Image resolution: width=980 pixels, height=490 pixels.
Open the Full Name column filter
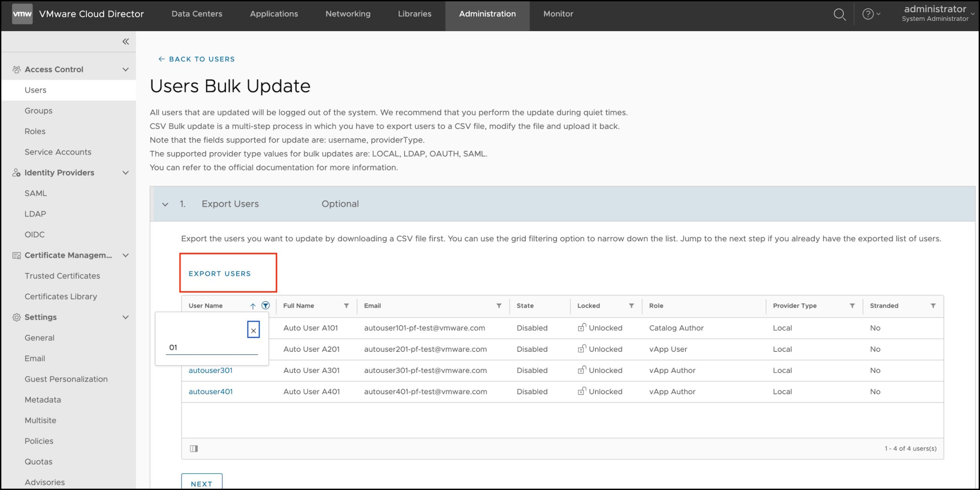pyautogui.click(x=346, y=306)
